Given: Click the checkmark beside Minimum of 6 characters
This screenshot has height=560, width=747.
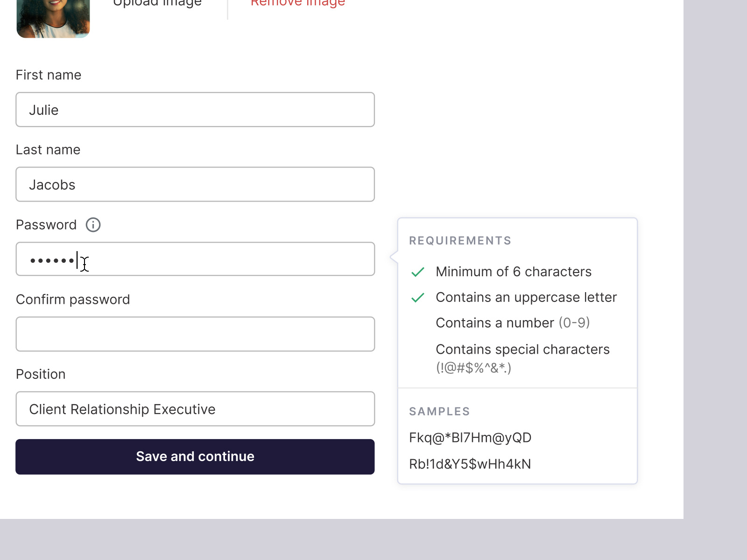Looking at the screenshot, I should click(418, 272).
